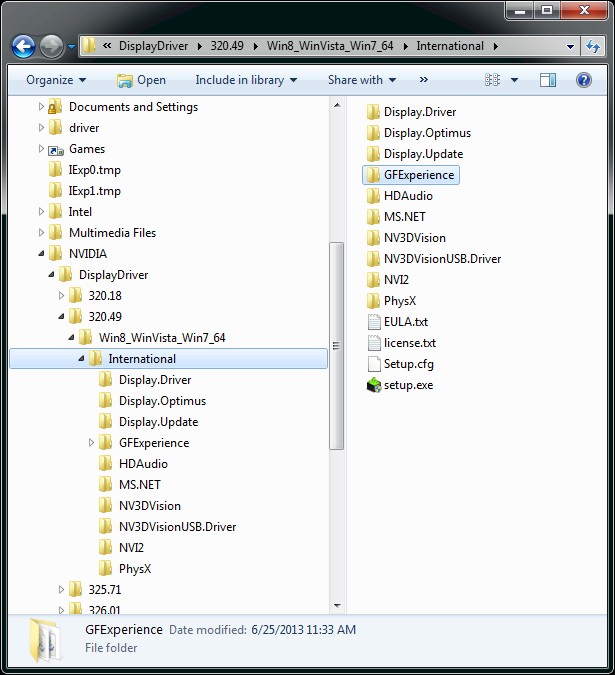Viewport: 615px width, 675px height.
Task: Expand Multimedia Files tree node
Action: coord(41,232)
